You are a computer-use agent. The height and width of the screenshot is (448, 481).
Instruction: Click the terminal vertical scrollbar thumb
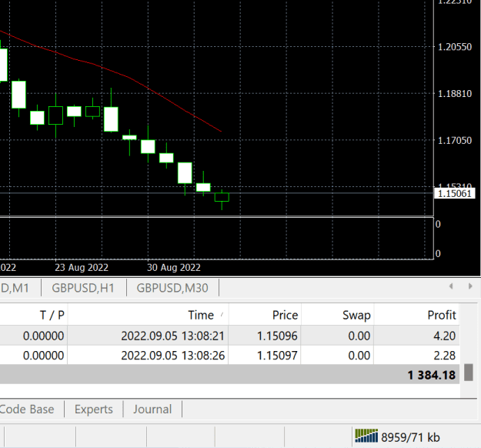469,373
